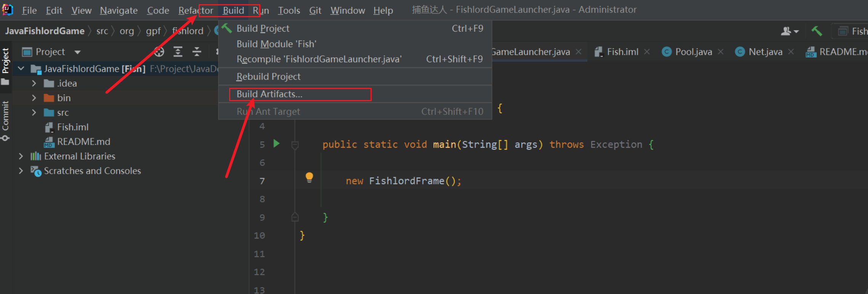Select the bin folder in tree
The image size is (868, 294).
(64, 98)
